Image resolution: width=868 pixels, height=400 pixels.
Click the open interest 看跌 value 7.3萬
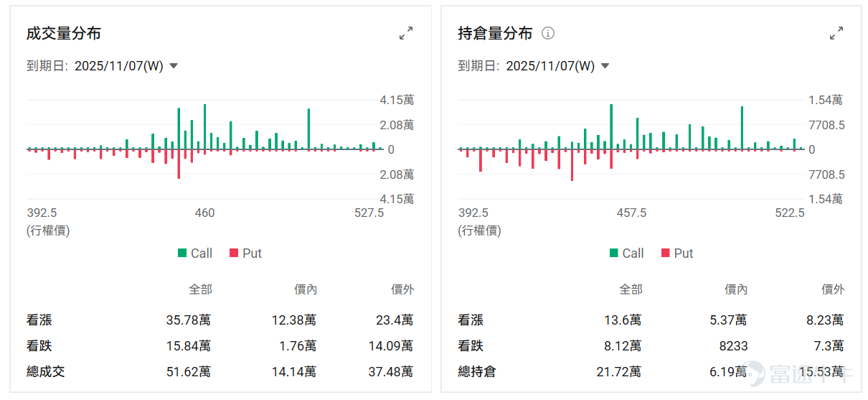[x=829, y=346]
